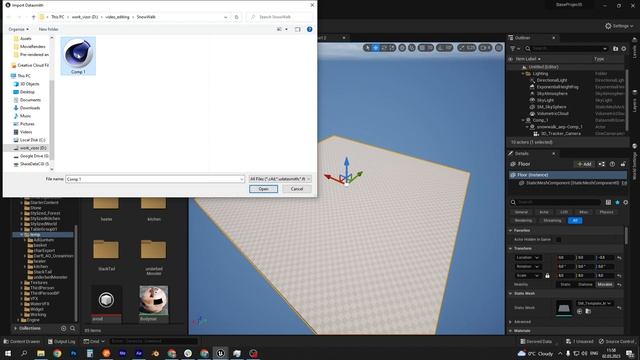Open the Output Log
The width and height of the screenshot is (640, 360).
click(62, 341)
